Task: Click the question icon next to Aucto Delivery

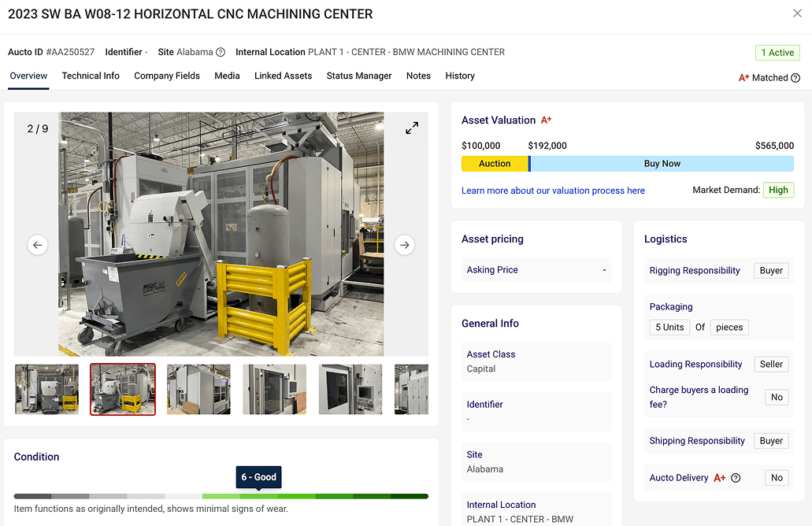Action: coord(734,478)
